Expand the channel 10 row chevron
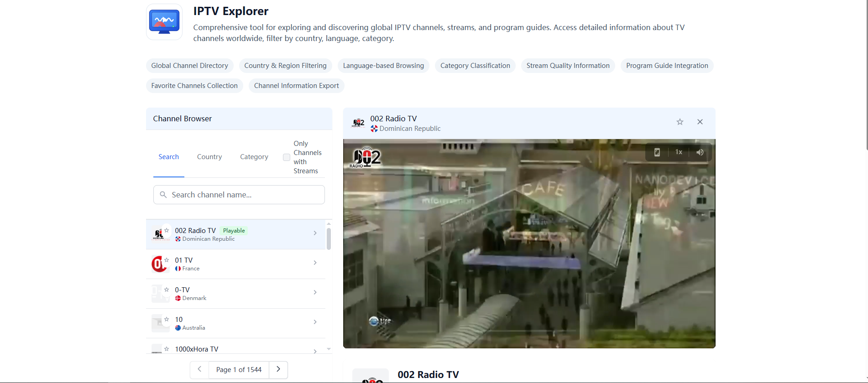The width and height of the screenshot is (868, 383). click(315, 322)
